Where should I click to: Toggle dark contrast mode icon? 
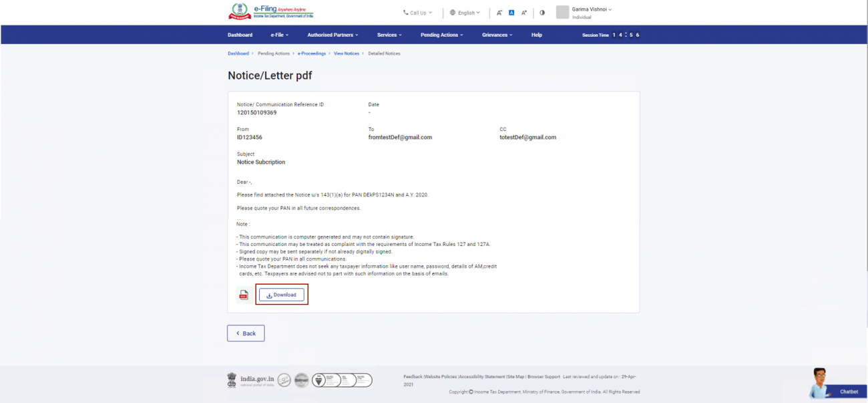click(542, 12)
